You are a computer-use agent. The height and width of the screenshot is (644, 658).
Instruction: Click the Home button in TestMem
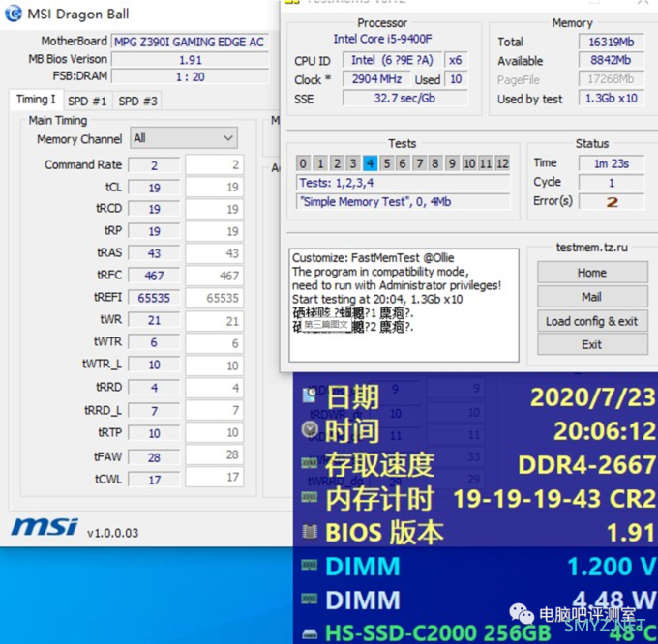click(592, 273)
